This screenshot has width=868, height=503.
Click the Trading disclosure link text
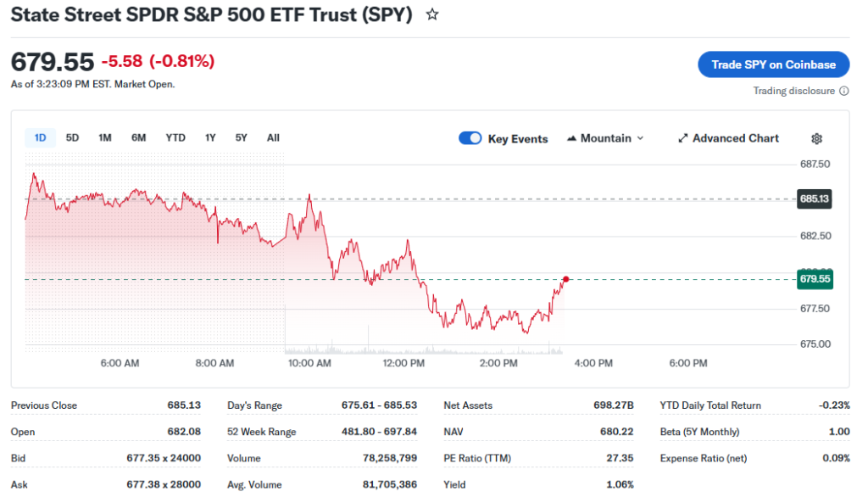[x=794, y=91]
